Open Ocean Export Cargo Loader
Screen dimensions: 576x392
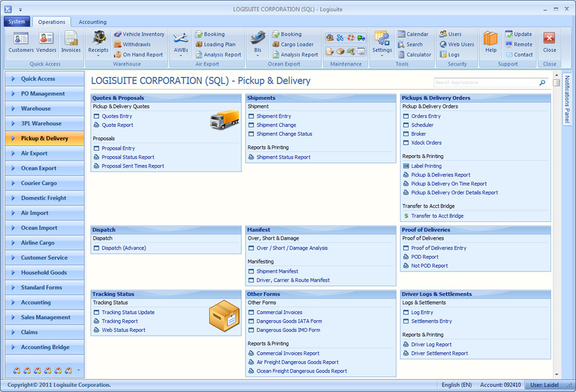click(x=293, y=44)
